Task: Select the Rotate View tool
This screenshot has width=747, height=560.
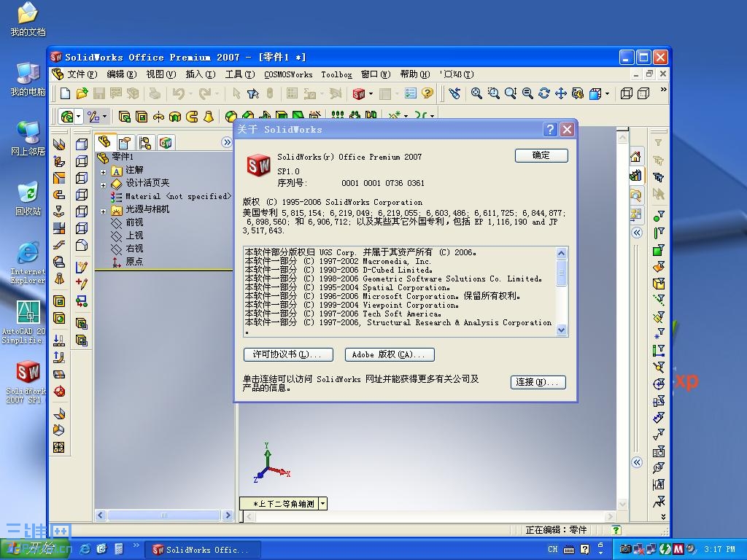Action: click(x=544, y=93)
